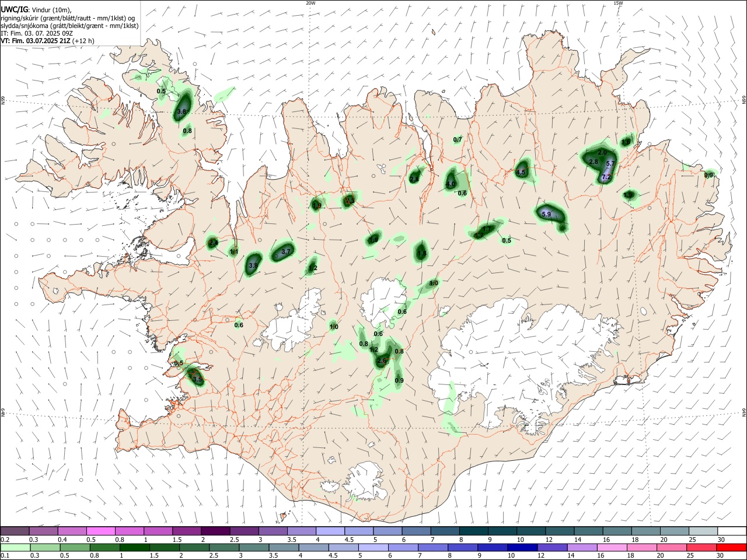Select the 2.6 precipitation label
The image size is (747, 560).
(x=382, y=361)
